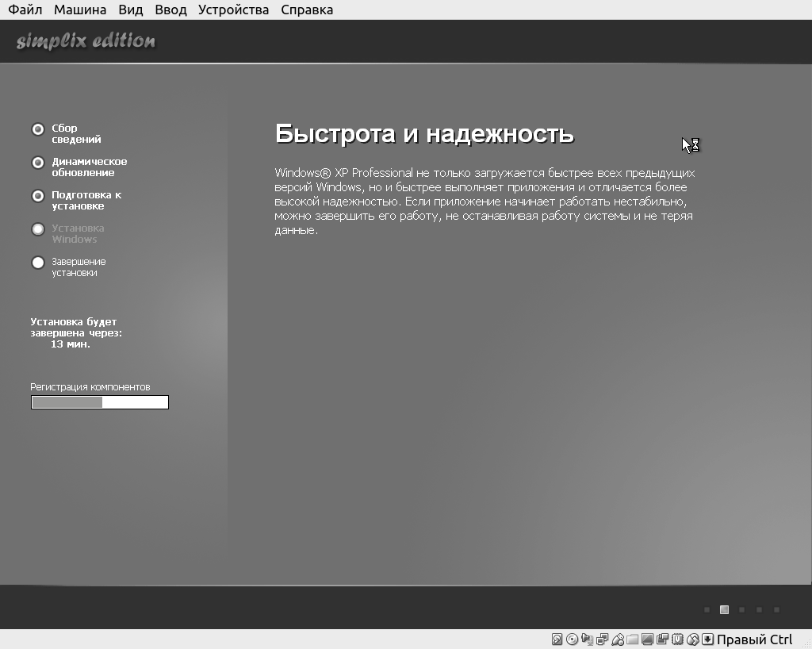Open the Файл menu

(25, 10)
